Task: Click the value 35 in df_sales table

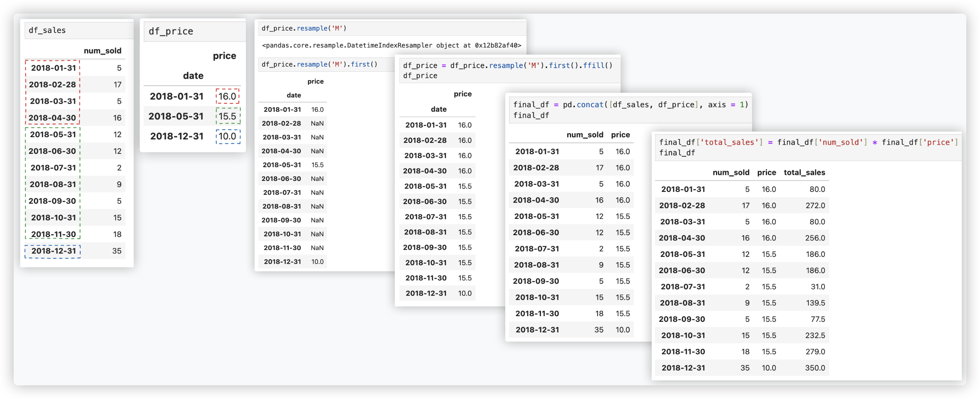Action: click(x=117, y=251)
